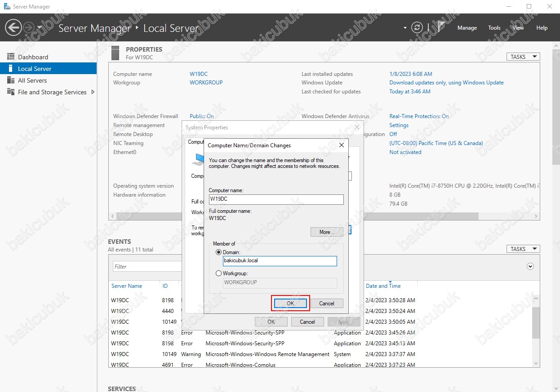Select the Domain radio button
This screenshot has width=560, height=392.
[x=219, y=252]
